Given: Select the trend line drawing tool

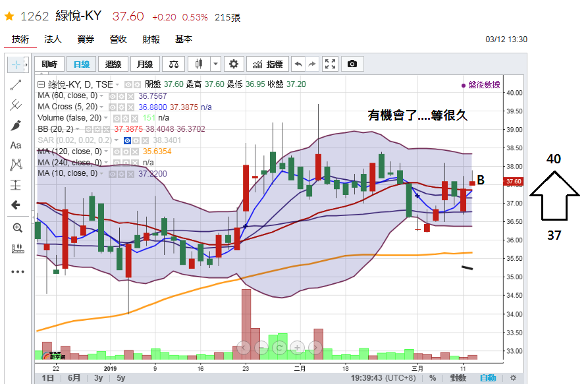Looking at the screenshot, I should click(x=16, y=85).
